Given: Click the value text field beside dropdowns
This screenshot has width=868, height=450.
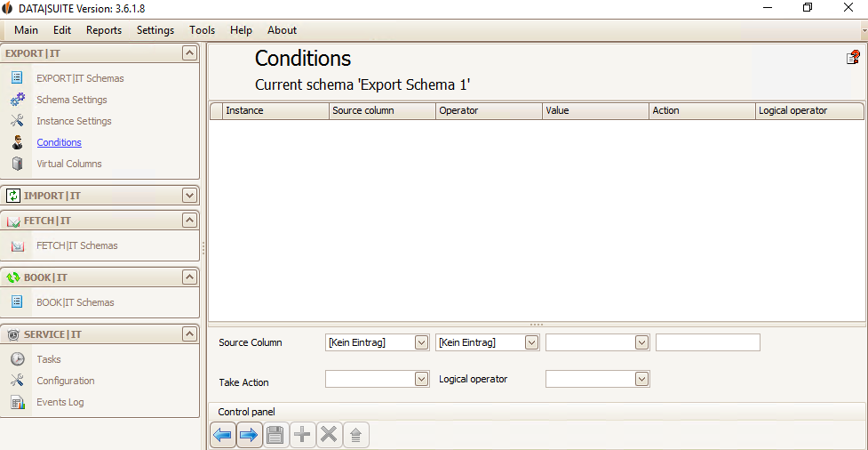Looking at the screenshot, I should (x=708, y=342).
